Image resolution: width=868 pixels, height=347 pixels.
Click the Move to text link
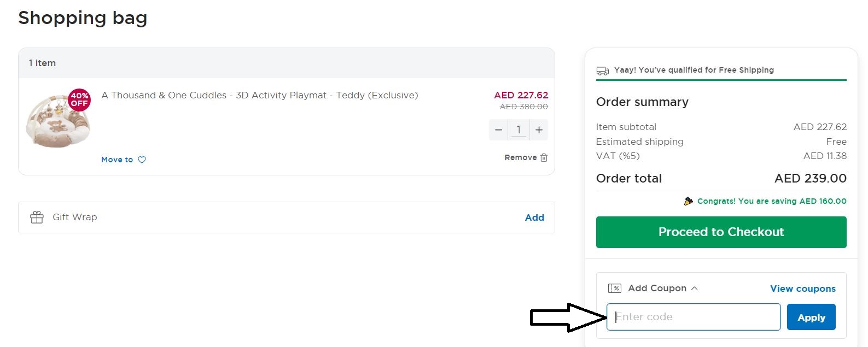click(x=117, y=160)
